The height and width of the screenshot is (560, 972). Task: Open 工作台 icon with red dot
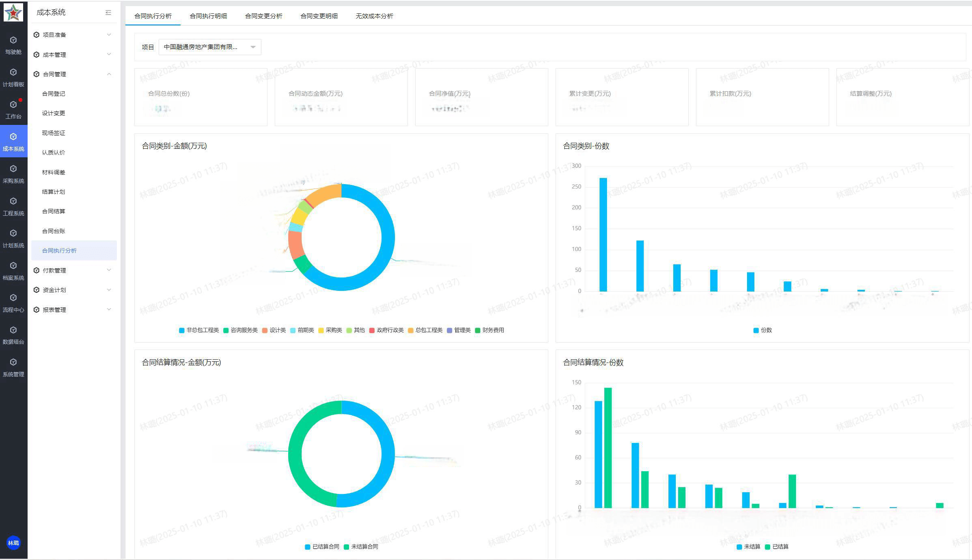[13, 109]
